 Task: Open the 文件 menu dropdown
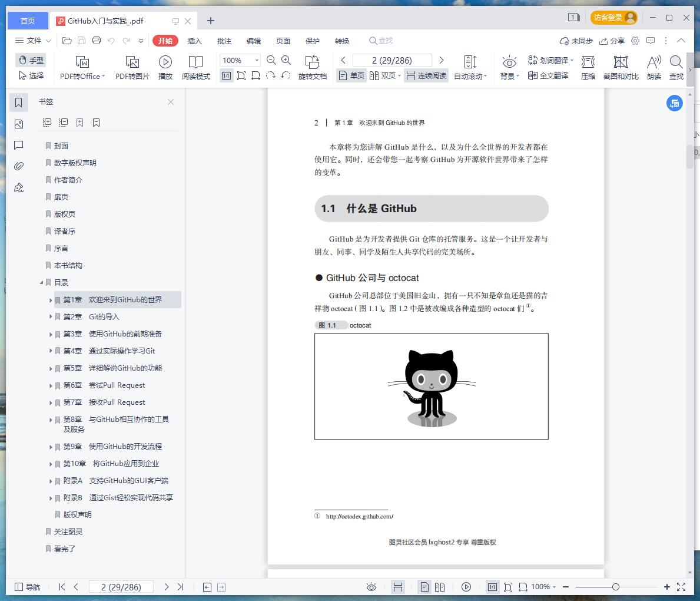click(x=33, y=41)
